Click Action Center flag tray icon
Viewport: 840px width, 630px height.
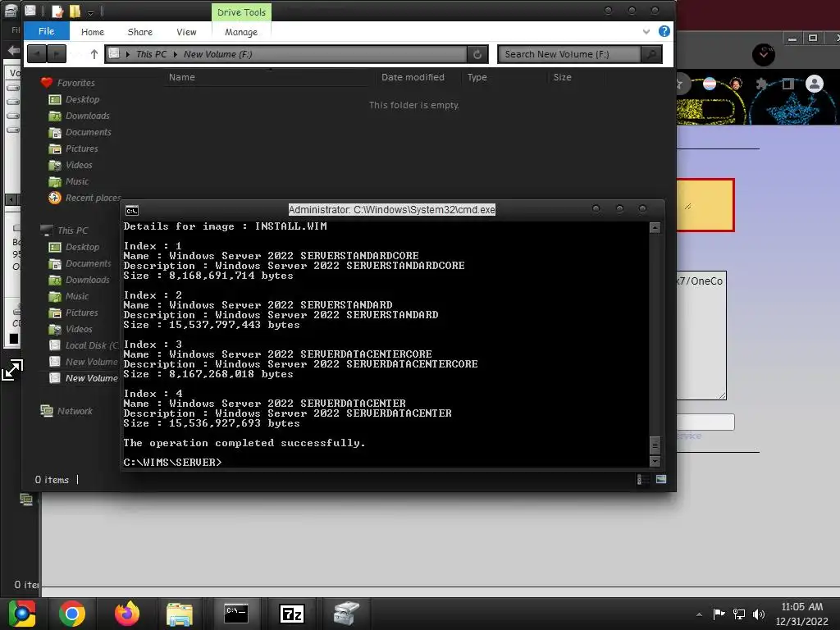tap(719, 614)
